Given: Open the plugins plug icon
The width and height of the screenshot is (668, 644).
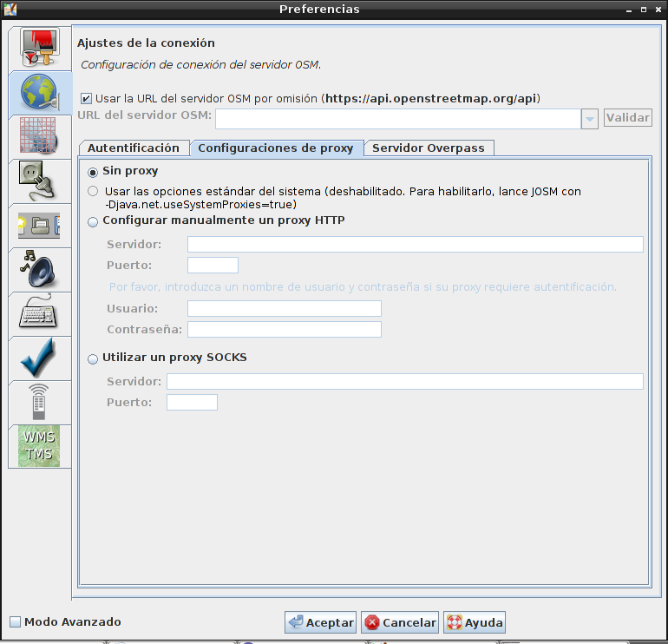Looking at the screenshot, I should click(39, 181).
